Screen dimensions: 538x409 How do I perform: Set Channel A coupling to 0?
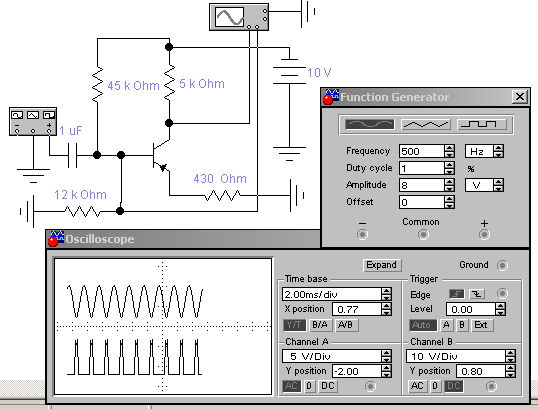click(309, 386)
